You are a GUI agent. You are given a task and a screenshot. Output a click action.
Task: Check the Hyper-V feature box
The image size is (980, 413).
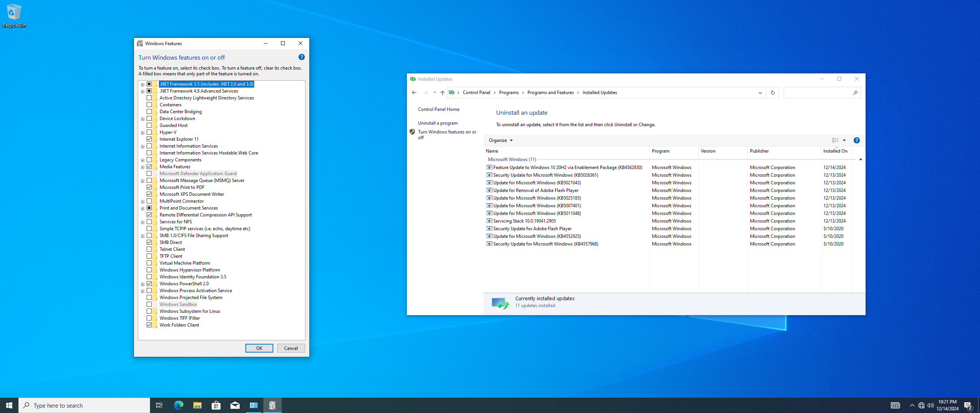149,132
